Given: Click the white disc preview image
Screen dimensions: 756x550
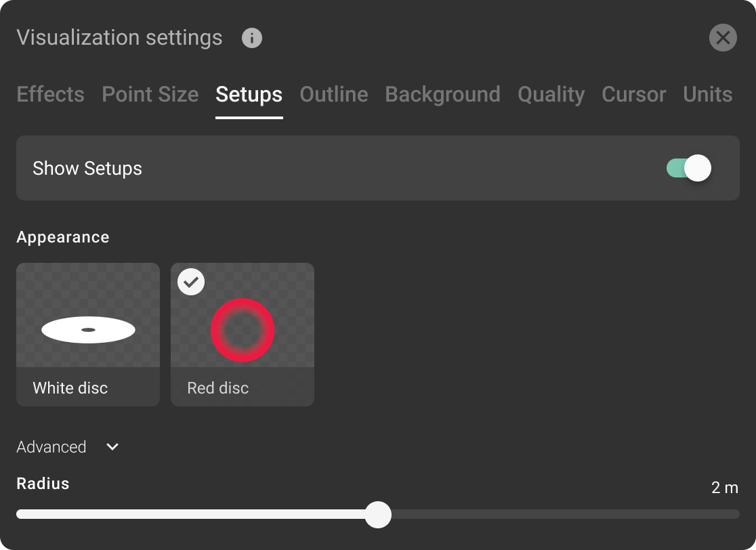Looking at the screenshot, I should pos(88,330).
